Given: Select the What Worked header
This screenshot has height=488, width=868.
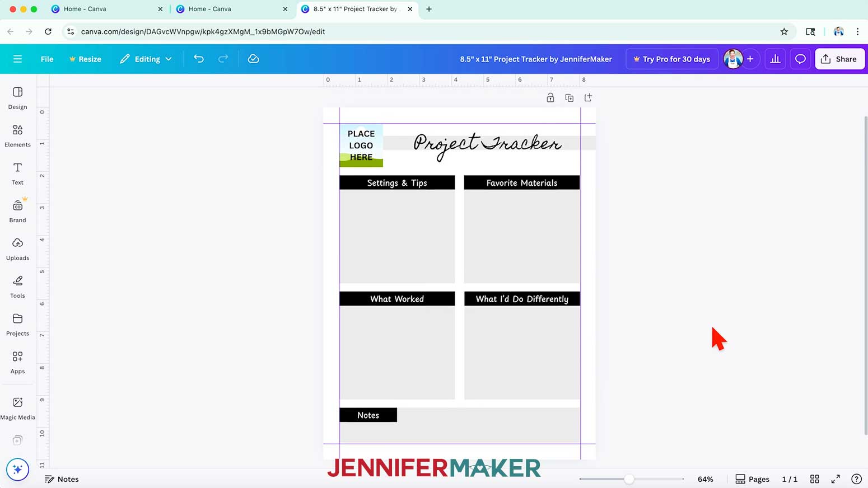Looking at the screenshot, I should (x=397, y=299).
